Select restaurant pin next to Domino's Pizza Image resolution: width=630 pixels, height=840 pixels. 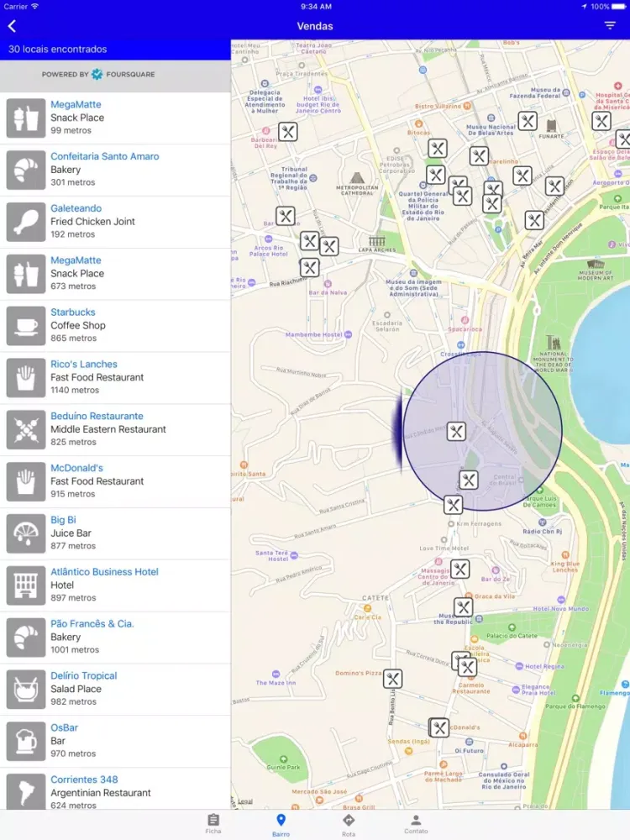click(x=392, y=679)
